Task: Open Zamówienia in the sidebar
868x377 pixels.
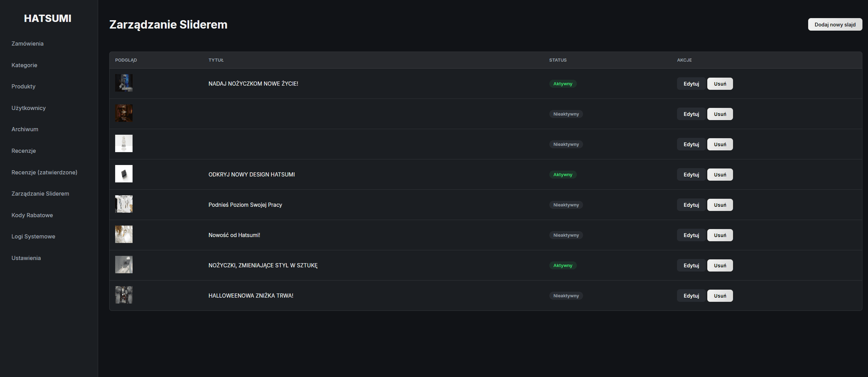Action: (27, 44)
